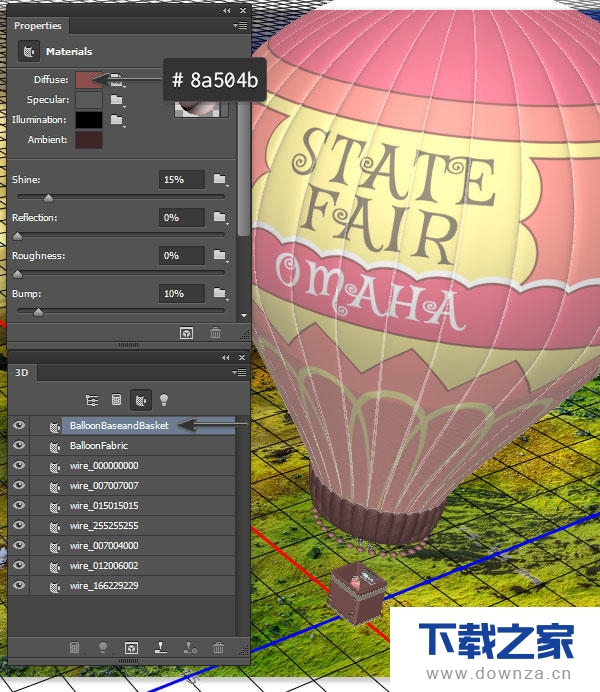
Task: Filter 3D panel by Whole Scene
Action: click(x=92, y=400)
